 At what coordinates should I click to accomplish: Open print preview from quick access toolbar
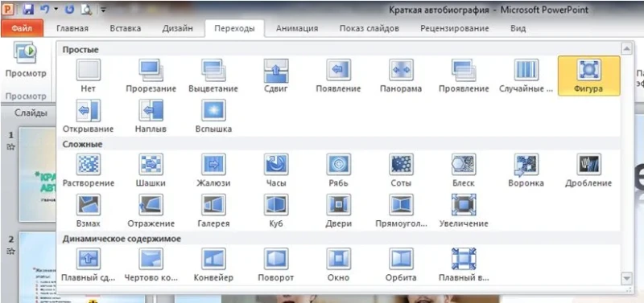point(86,9)
